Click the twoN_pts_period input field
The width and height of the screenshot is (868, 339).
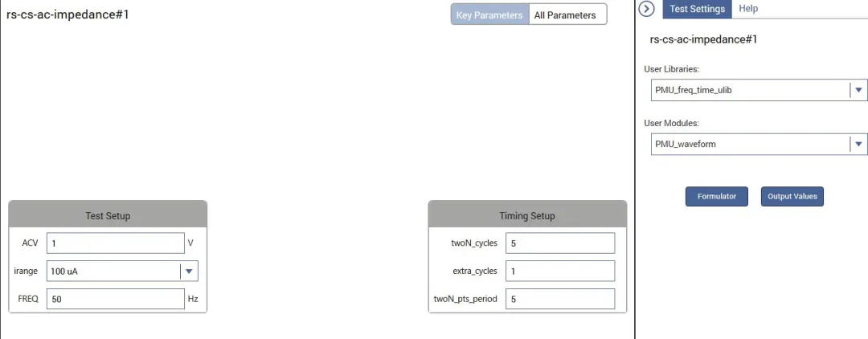[x=560, y=299]
